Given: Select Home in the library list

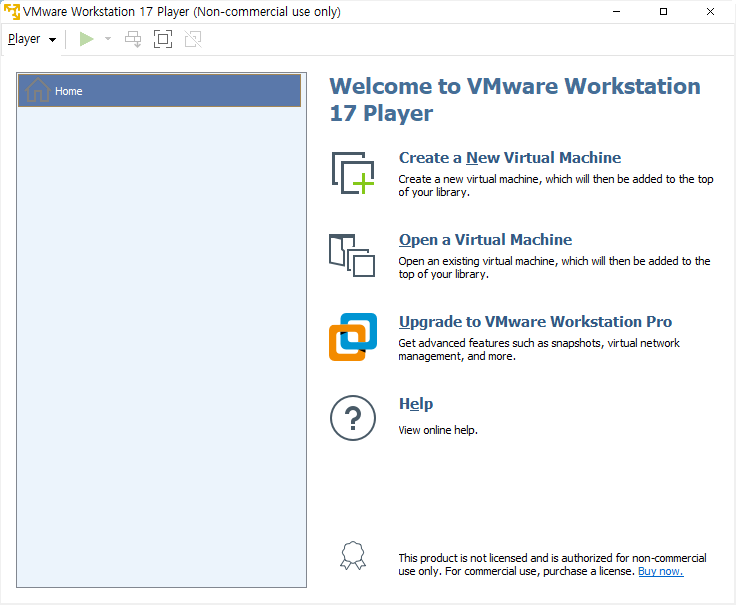Looking at the screenshot, I should click(159, 91).
